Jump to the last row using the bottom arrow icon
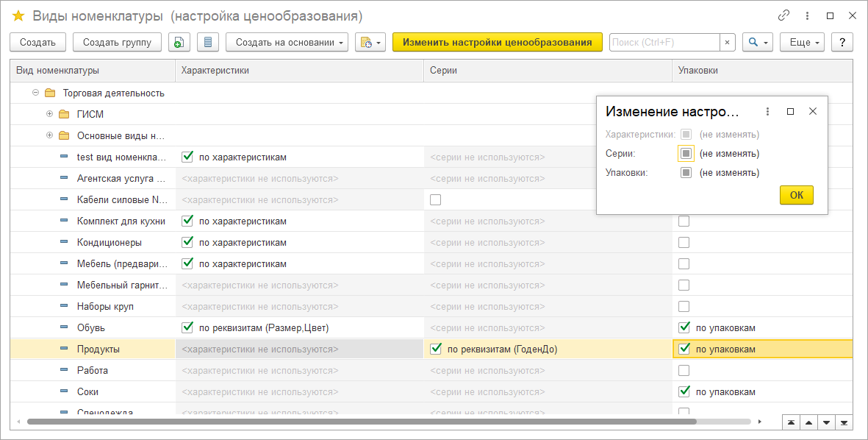This screenshot has height=440, width=868. [x=844, y=422]
